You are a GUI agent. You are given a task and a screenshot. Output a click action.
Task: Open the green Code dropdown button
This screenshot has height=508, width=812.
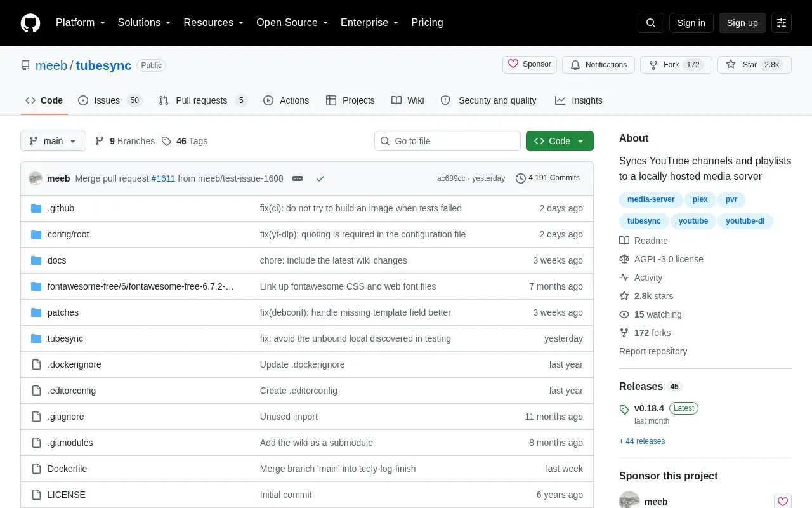(560, 141)
